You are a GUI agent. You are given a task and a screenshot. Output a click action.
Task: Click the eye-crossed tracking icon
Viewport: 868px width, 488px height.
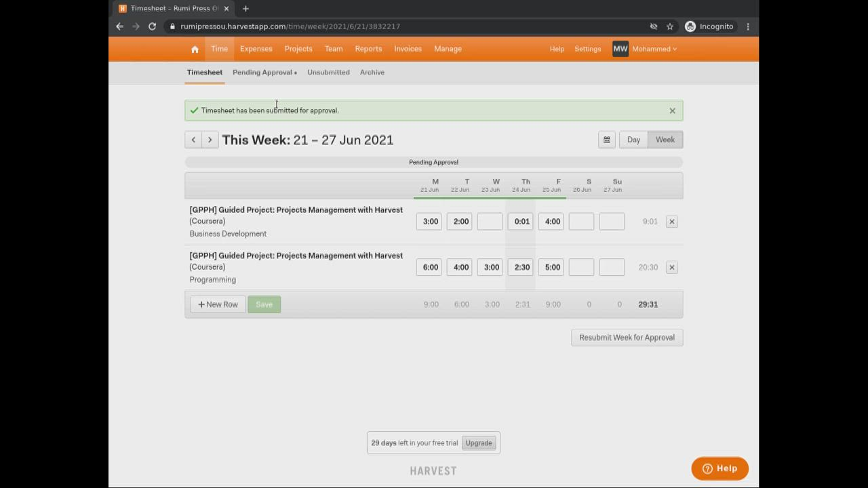(x=654, y=26)
